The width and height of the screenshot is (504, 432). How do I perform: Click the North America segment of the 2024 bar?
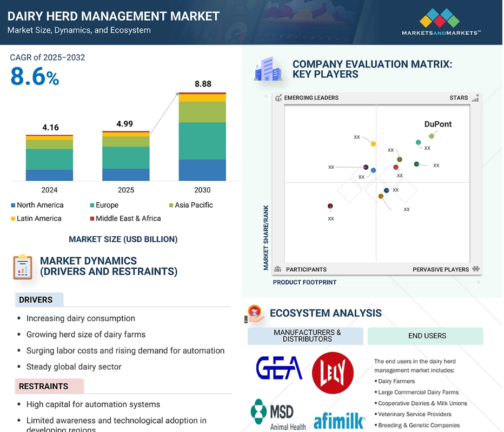tap(50, 175)
